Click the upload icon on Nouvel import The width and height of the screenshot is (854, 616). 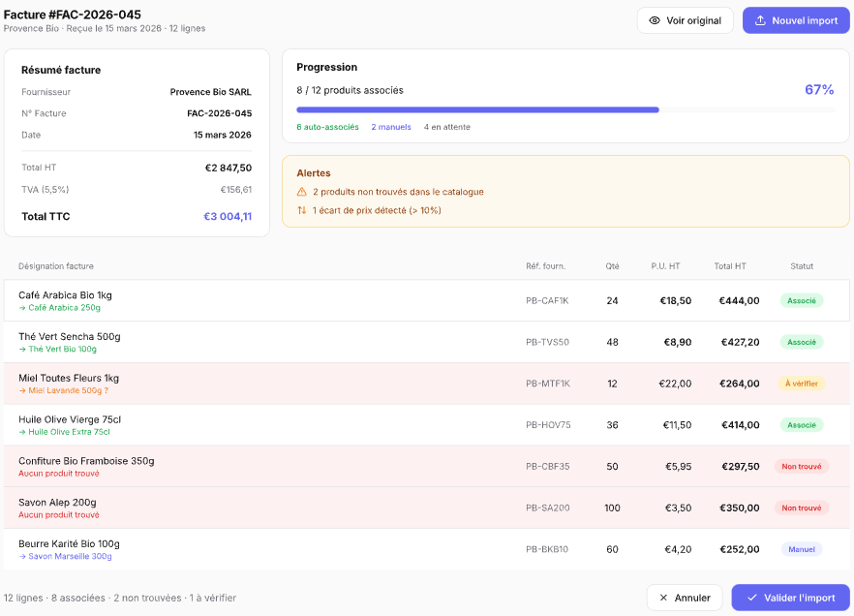point(761,19)
